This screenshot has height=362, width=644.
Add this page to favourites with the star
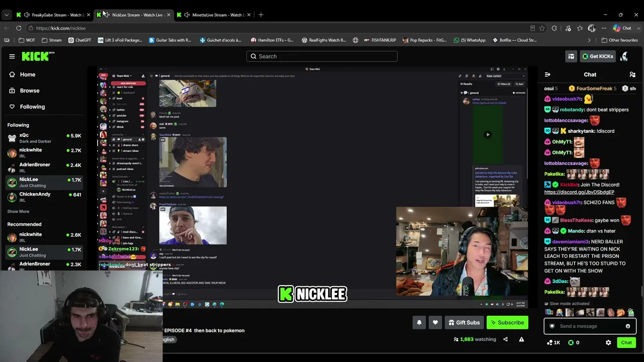tap(542, 28)
